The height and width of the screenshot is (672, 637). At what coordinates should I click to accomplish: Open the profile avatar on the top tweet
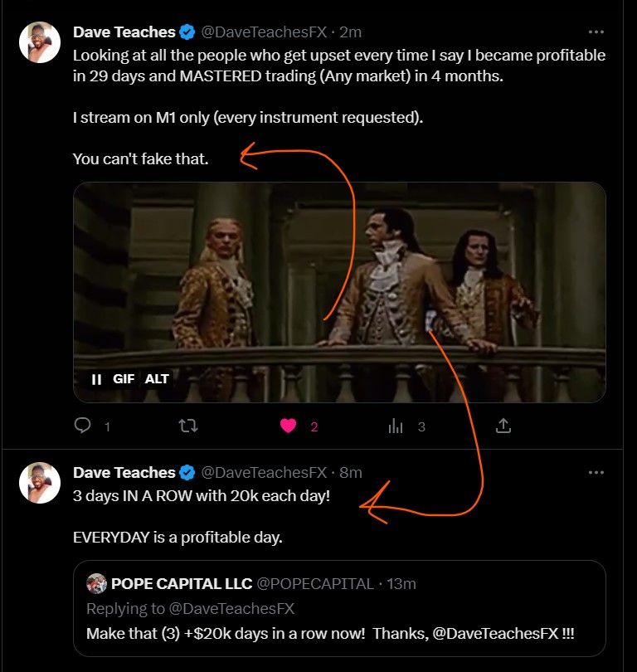click(40, 42)
